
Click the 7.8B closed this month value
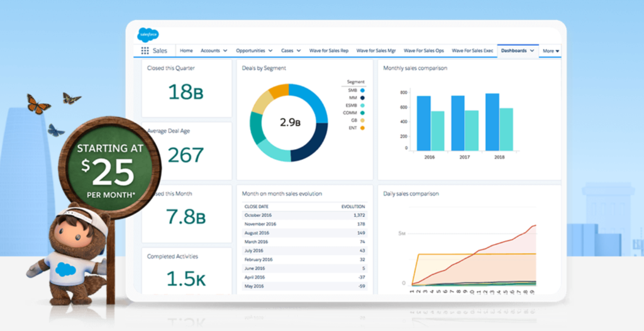pyautogui.click(x=186, y=216)
